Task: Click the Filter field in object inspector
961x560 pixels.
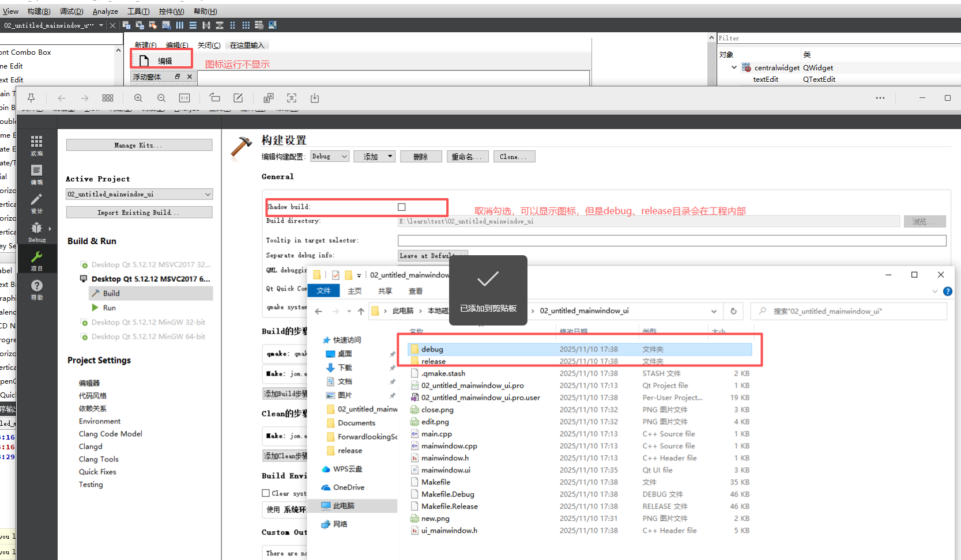Action: point(839,38)
